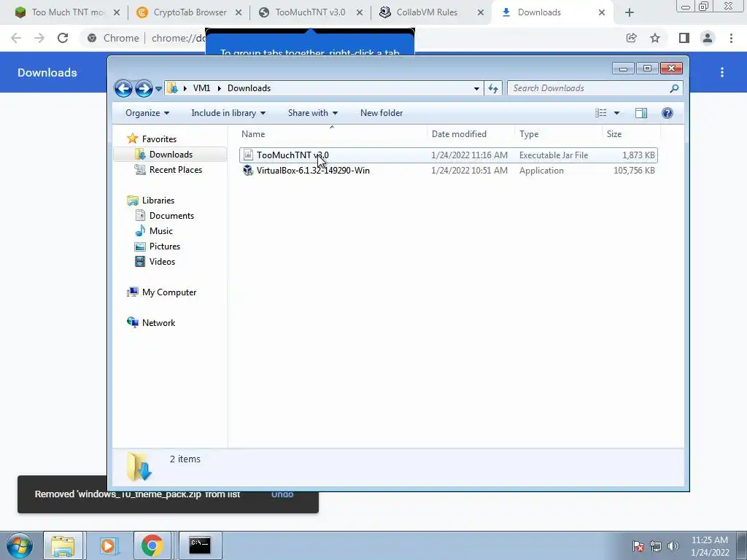The height and width of the screenshot is (560, 747).
Task: Open the Share with menu
Action: 312,113
